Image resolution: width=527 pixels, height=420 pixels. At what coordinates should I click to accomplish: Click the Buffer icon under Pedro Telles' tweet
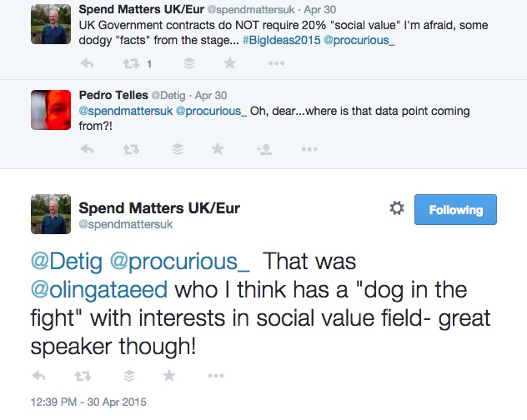click(177, 149)
